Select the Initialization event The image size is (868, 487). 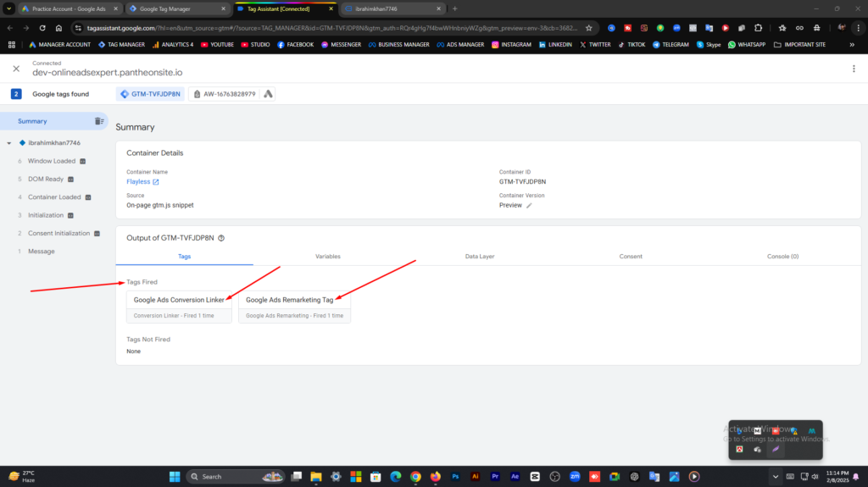46,215
